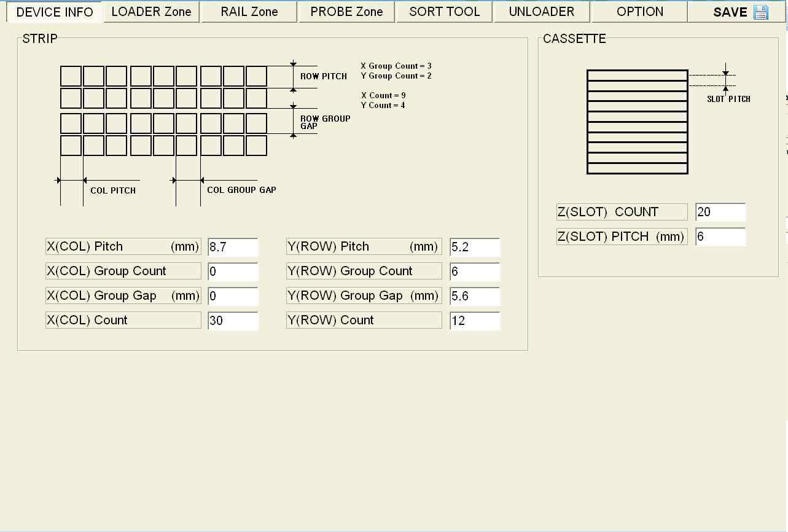Click the 'Y Count = 4' text
Viewport: 788px width, 532px height.
pyautogui.click(x=383, y=105)
